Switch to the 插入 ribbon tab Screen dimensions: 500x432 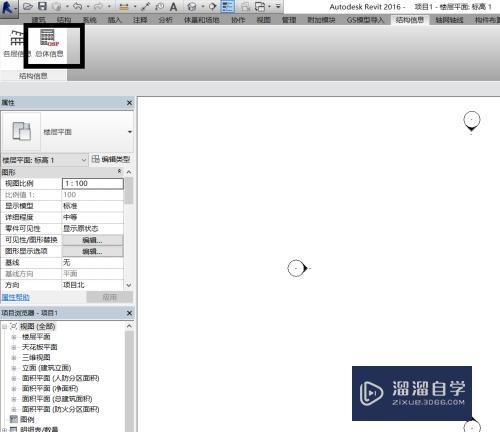[114, 20]
